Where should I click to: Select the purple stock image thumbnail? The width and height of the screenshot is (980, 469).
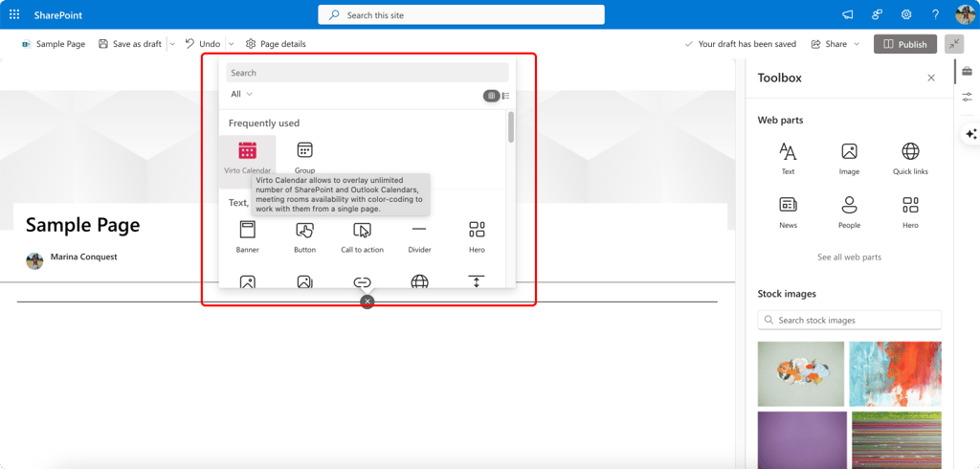click(802, 440)
